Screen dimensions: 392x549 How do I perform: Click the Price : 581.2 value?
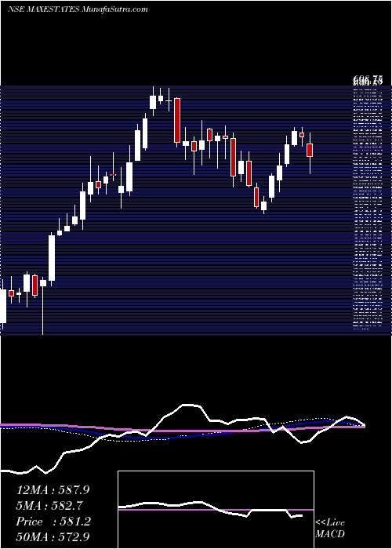coord(53,522)
